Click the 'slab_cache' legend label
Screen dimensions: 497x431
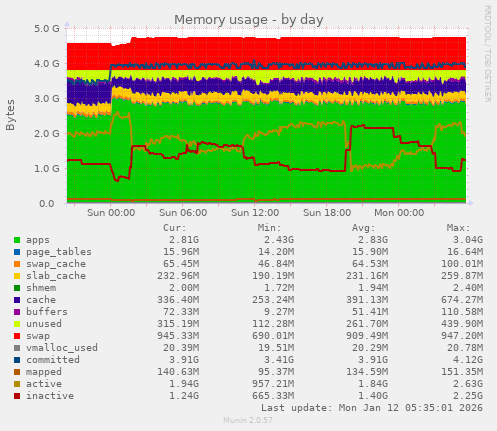pyautogui.click(x=56, y=276)
